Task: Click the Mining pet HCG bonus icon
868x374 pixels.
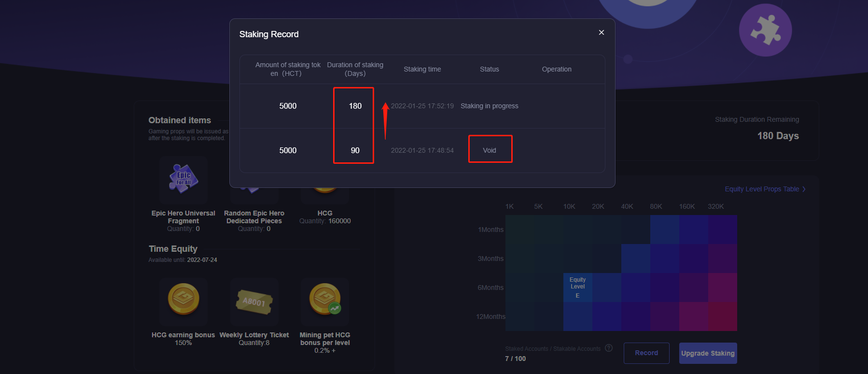Action: 325,299
